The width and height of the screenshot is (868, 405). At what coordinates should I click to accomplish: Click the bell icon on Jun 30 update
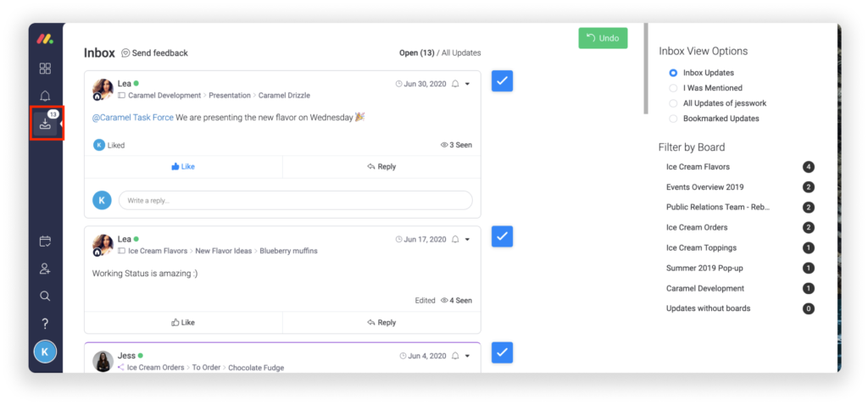(455, 84)
